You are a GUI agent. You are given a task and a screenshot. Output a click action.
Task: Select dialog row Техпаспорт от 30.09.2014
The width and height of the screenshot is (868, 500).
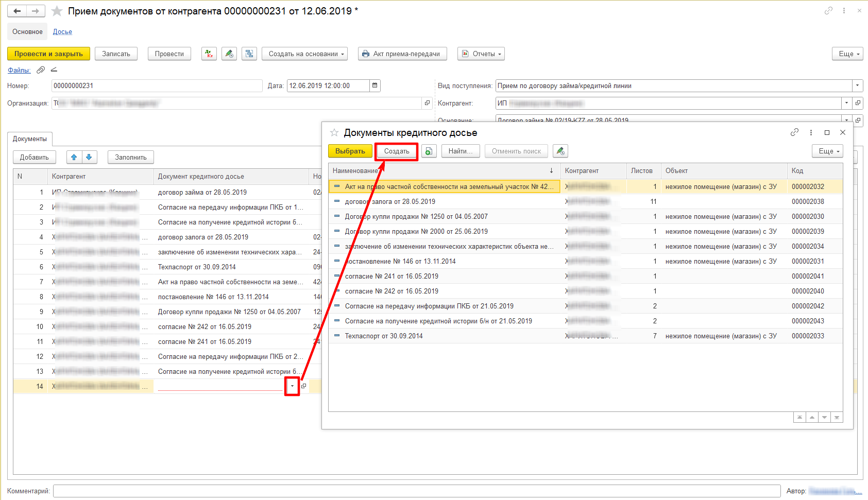click(585, 336)
